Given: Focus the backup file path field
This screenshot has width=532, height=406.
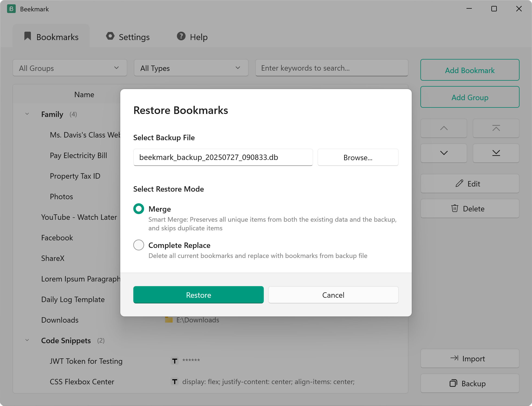Looking at the screenshot, I should pyautogui.click(x=223, y=157).
